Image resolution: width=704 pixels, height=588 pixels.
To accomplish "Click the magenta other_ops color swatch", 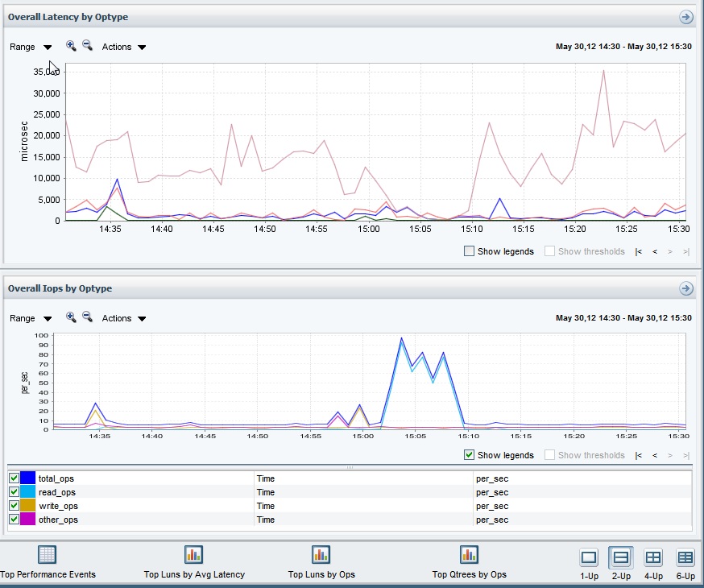I will tap(27, 520).
